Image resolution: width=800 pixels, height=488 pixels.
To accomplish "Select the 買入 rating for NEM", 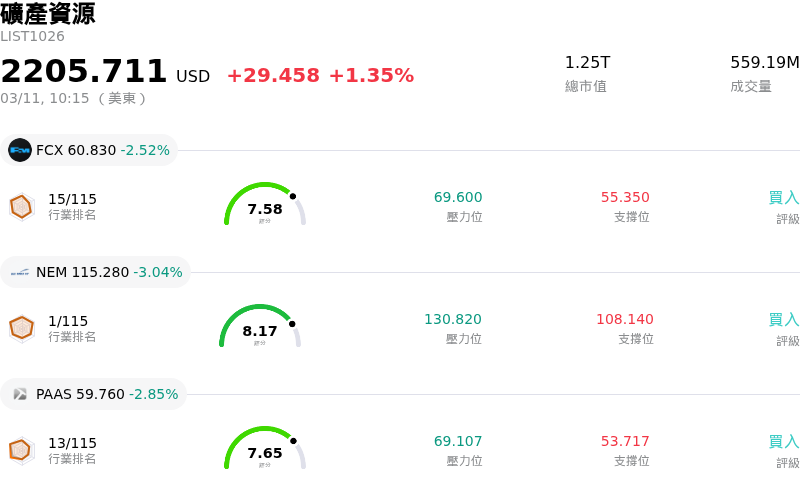I will tap(783, 320).
